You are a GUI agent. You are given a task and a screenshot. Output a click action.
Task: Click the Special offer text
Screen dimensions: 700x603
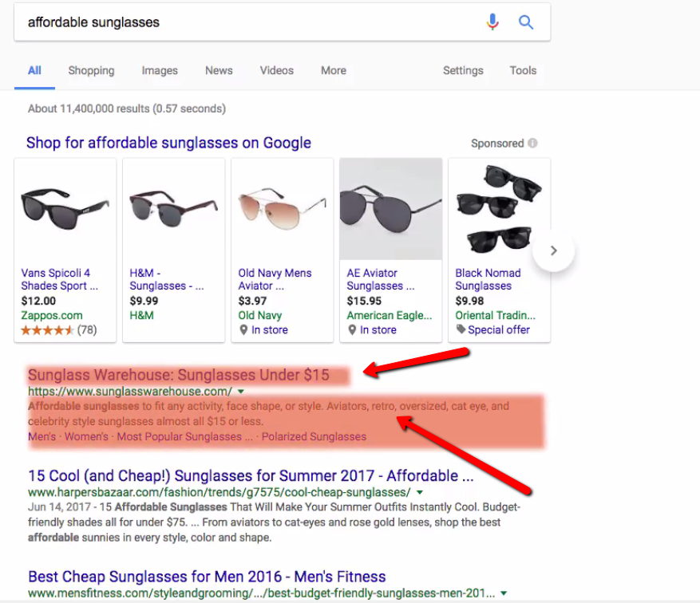coord(499,329)
